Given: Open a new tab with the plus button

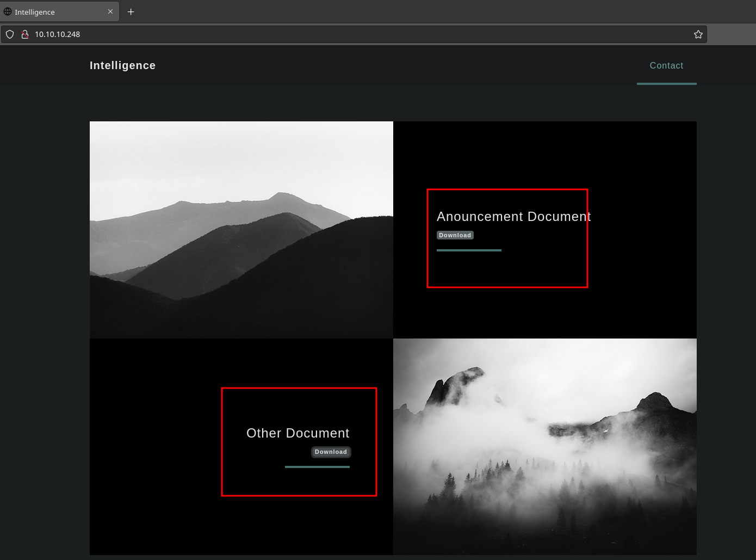Looking at the screenshot, I should tap(131, 11).
